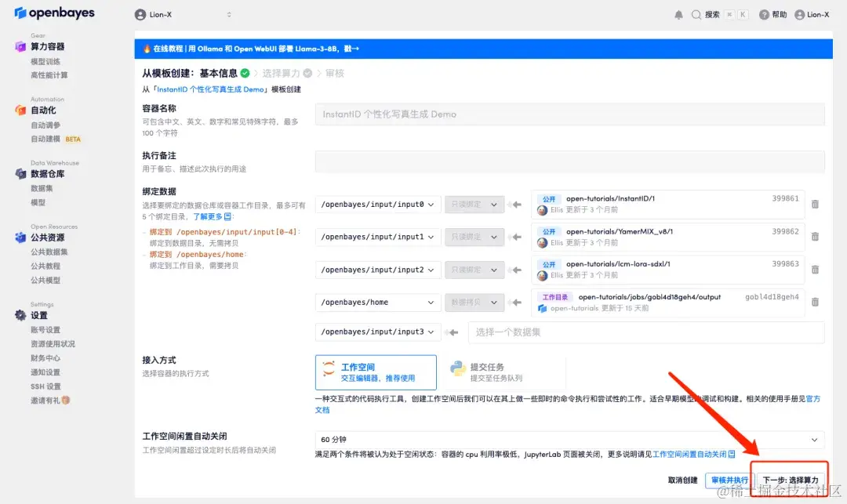Open SSH 设置 in the sidebar
The width and height of the screenshot is (847, 504).
coord(45,386)
